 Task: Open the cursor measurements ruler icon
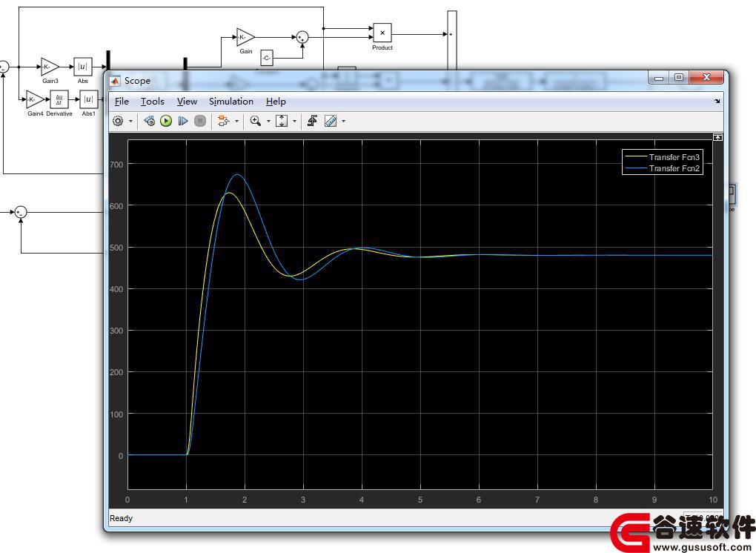coord(331,121)
